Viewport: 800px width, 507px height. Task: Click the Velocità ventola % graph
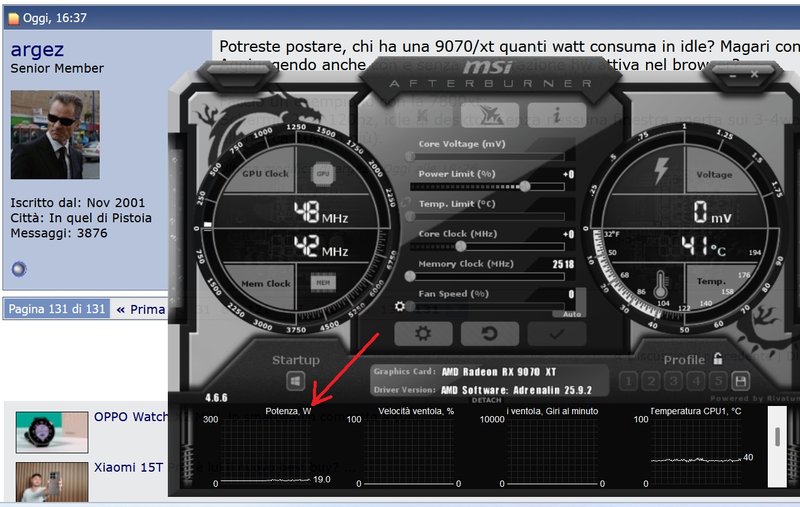pos(409,449)
